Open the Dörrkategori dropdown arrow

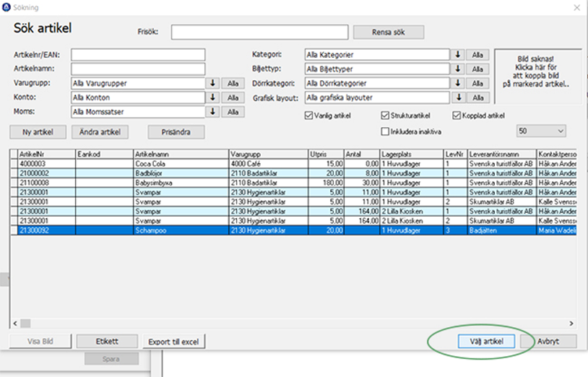coord(457,83)
